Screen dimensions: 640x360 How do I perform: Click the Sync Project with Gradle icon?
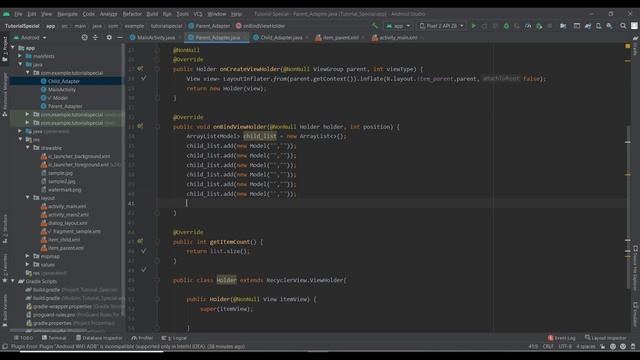(588, 26)
